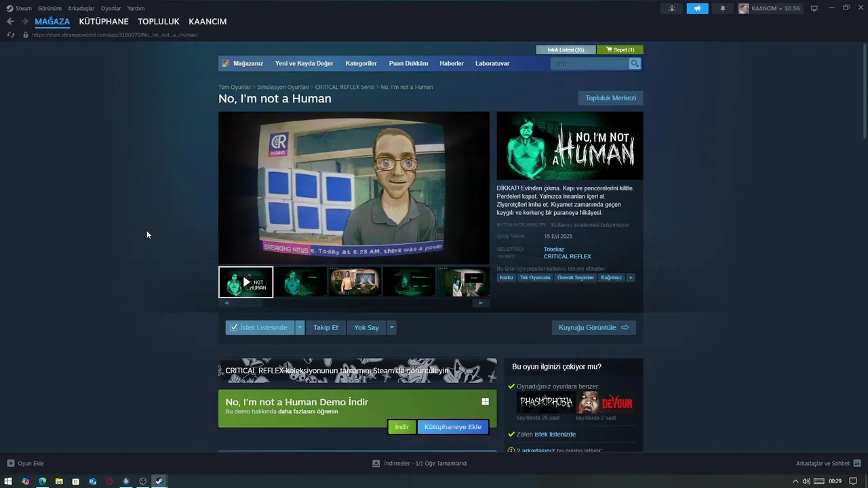Open Microsoft Store from taskbar
This screenshot has height=488, width=868.
(75, 481)
